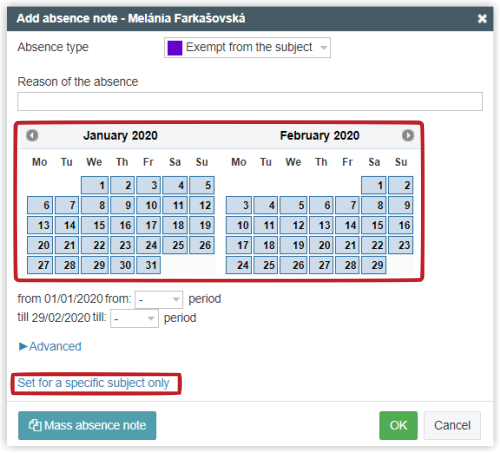Screen dimensions: 500x453
Task: Cancel the absence note dialog
Action: [x=452, y=425]
